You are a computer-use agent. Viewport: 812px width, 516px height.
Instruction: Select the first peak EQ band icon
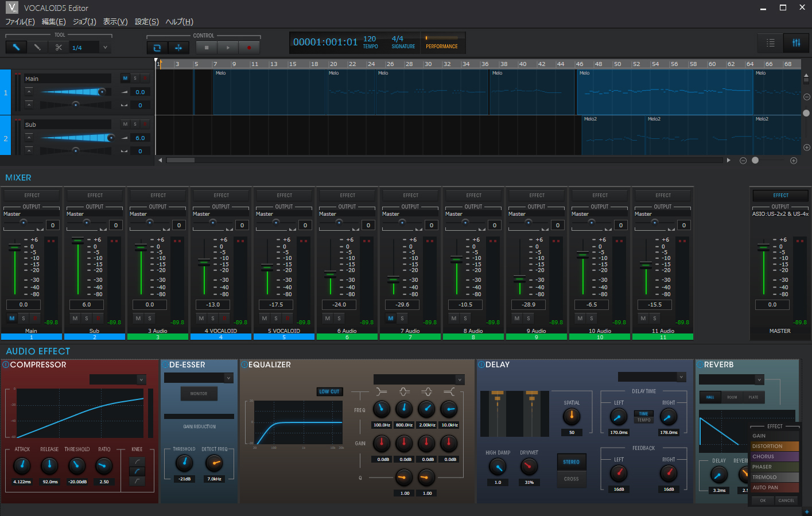[404, 391]
